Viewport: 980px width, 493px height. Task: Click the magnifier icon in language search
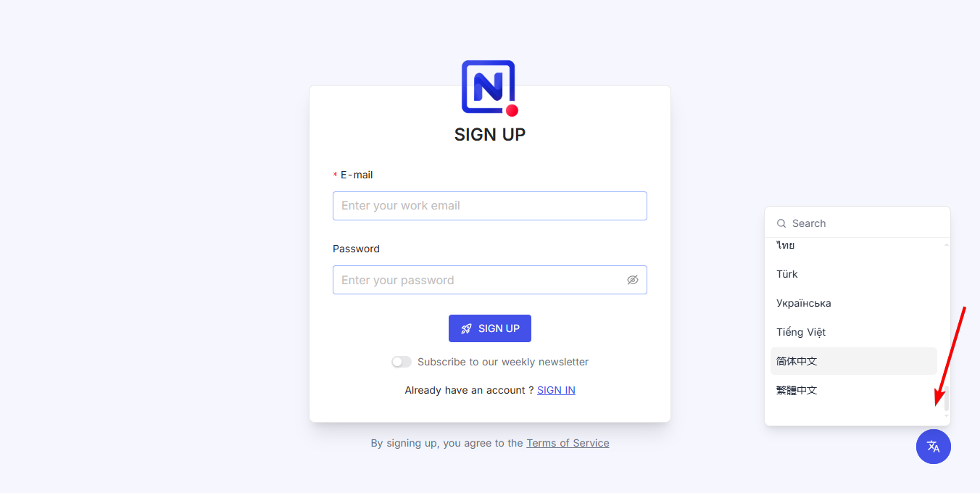click(x=781, y=223)
